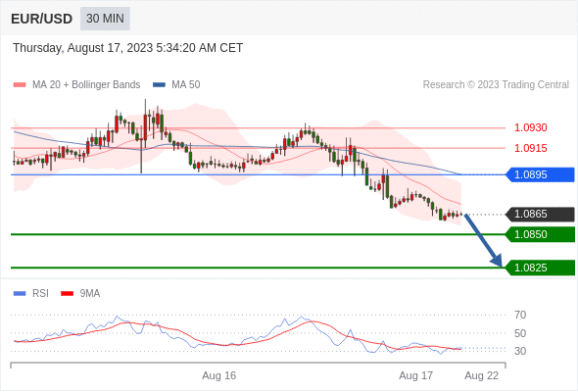
Task: Click the 30 MIN timeframe button
Action: (105, 19)
